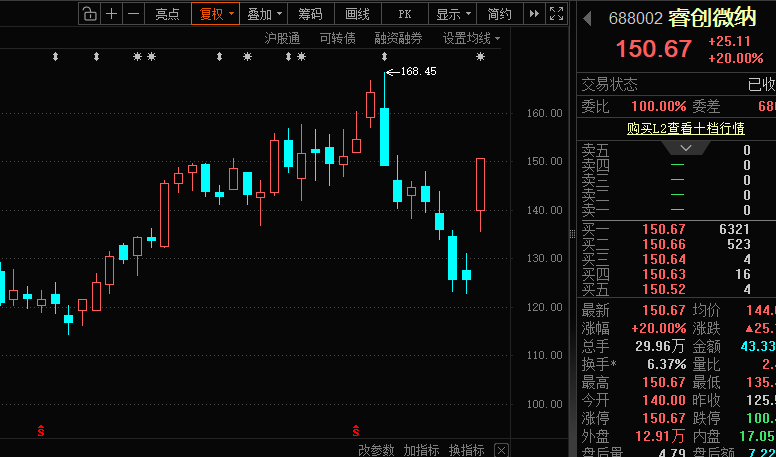
Task: Zoom in chart with plus icon
Action: [112, 14]
